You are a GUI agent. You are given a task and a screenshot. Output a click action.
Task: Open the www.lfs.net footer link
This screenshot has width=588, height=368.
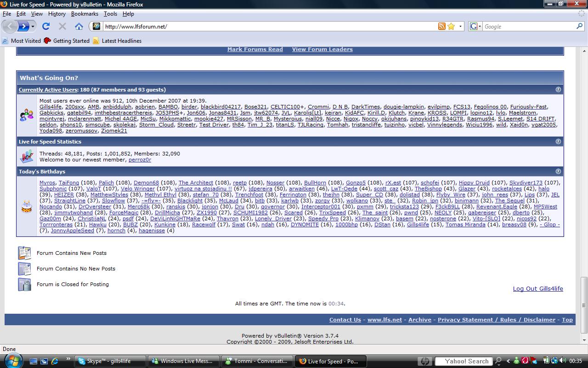click(384, 320)
